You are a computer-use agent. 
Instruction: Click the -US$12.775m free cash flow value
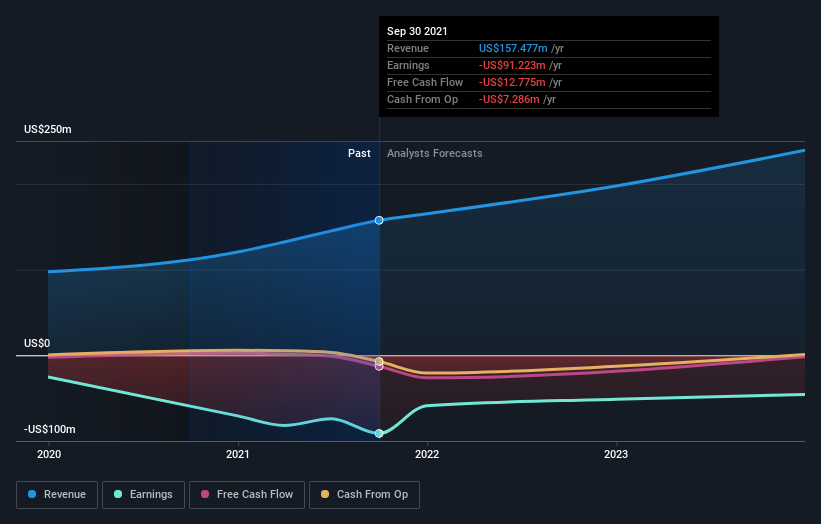pos(512,82)
